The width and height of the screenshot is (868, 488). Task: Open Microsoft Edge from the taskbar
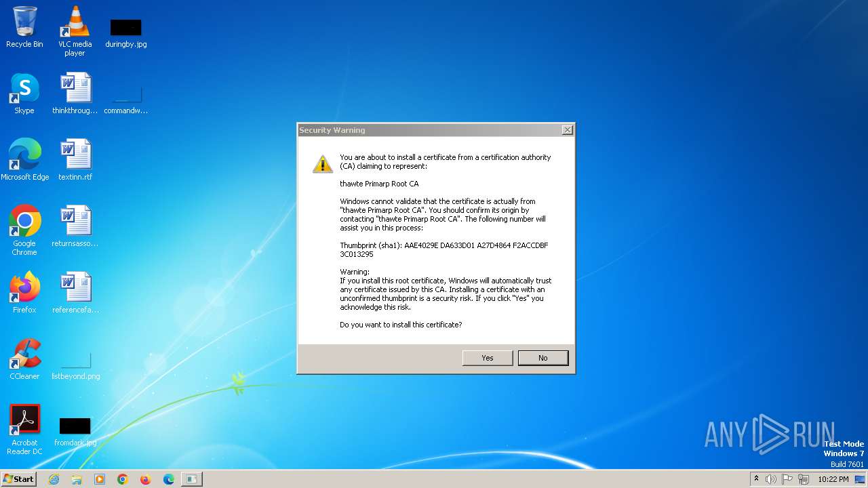click(x=169, y=479)
